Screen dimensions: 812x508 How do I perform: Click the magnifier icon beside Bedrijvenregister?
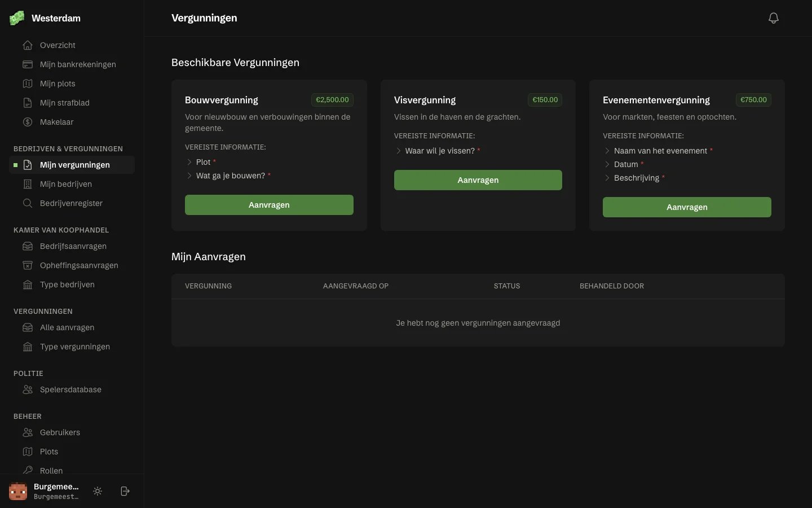click(28, 203)
